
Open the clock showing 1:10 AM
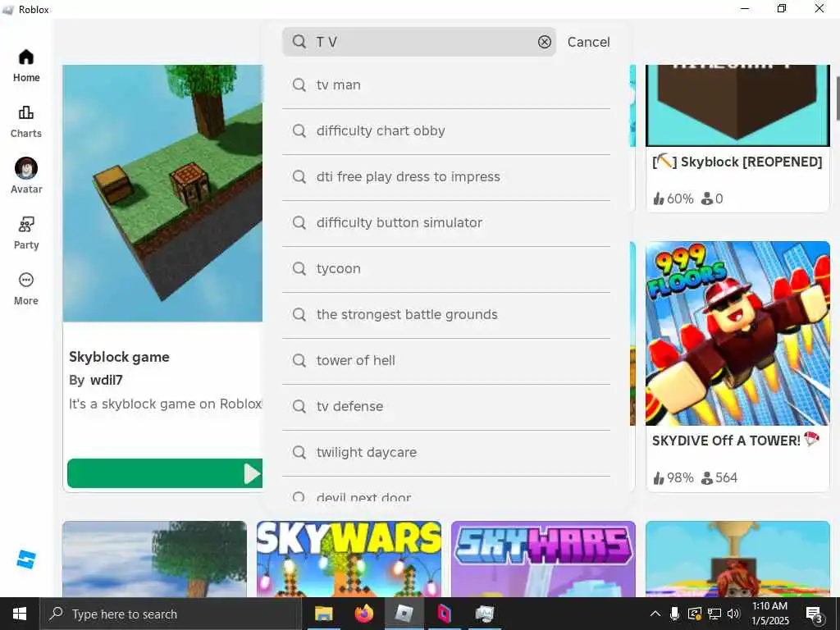point(769,614)
